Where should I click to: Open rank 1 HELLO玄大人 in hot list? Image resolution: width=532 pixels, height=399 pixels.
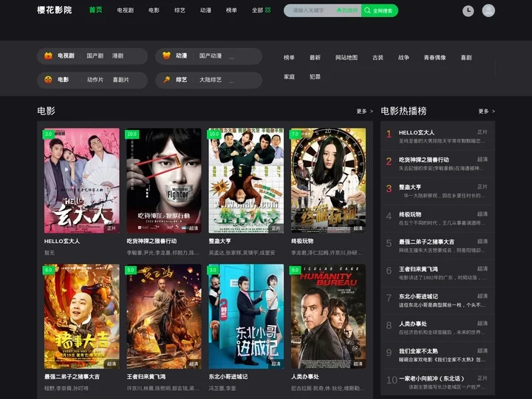tap(437, 137)
